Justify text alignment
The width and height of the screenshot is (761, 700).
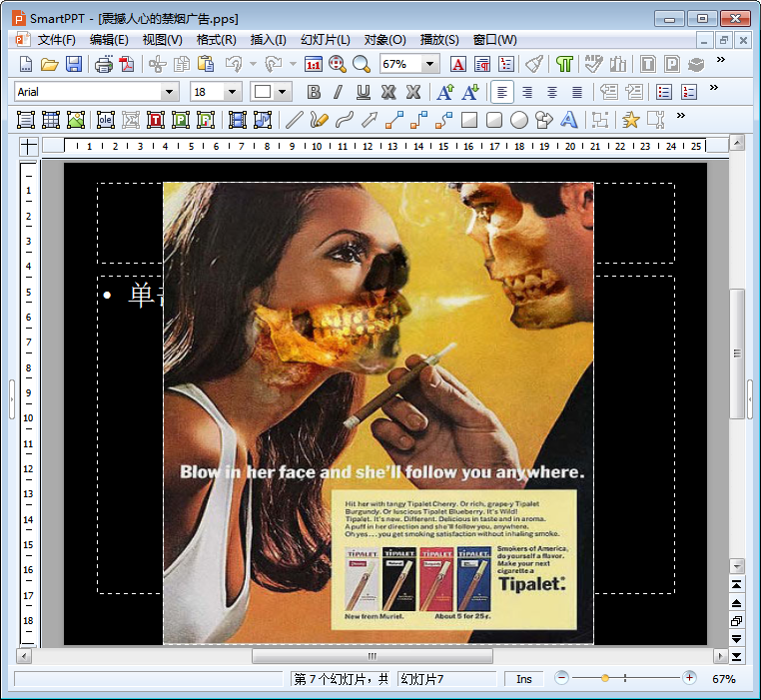[x=577, y=92]
